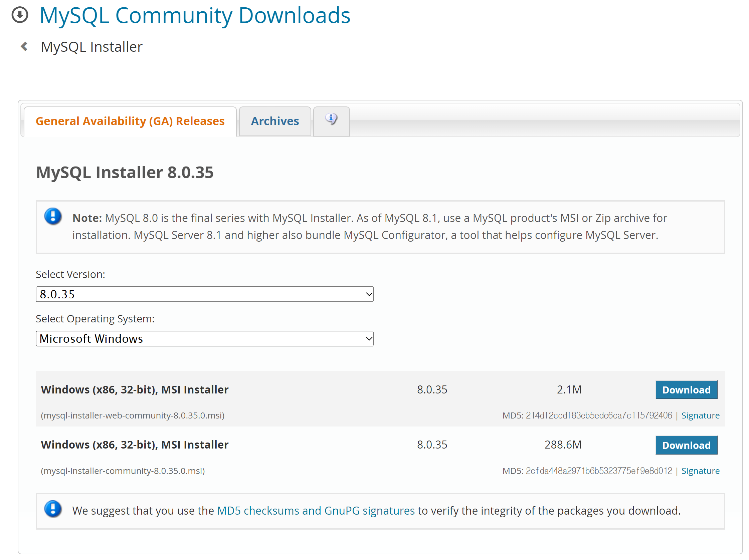Click the MySQL Installer breadcrumb text

point(91,47)
